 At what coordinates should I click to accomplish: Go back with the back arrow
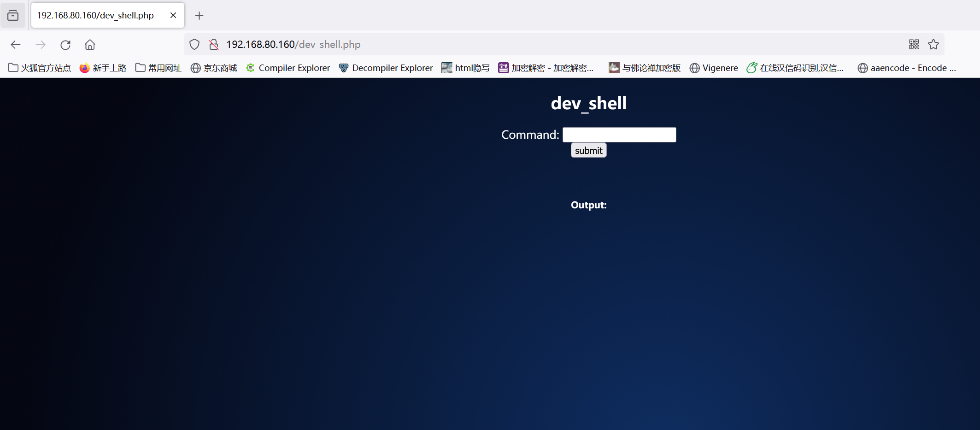16,45
